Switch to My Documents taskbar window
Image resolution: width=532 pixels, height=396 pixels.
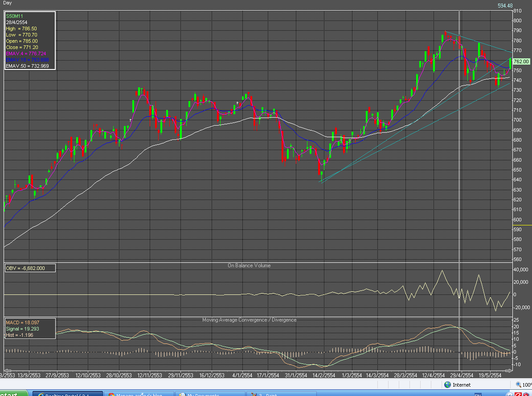[x=210, y=394]
